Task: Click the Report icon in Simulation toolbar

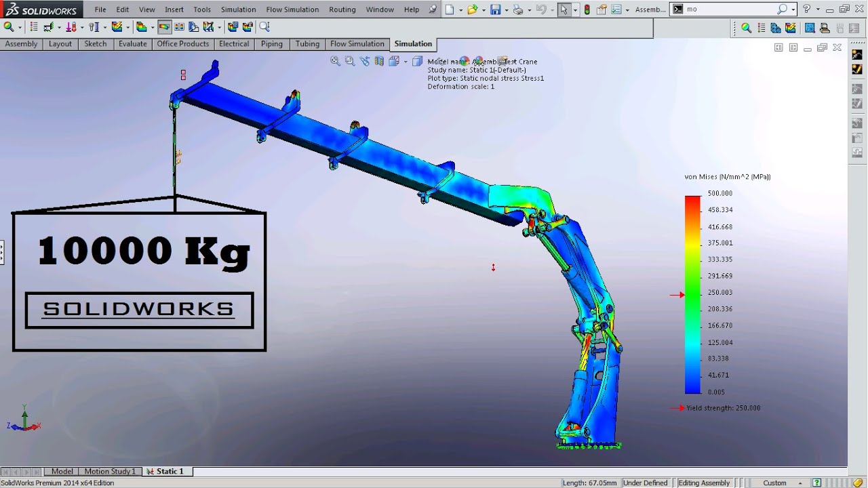Action: 233,27
